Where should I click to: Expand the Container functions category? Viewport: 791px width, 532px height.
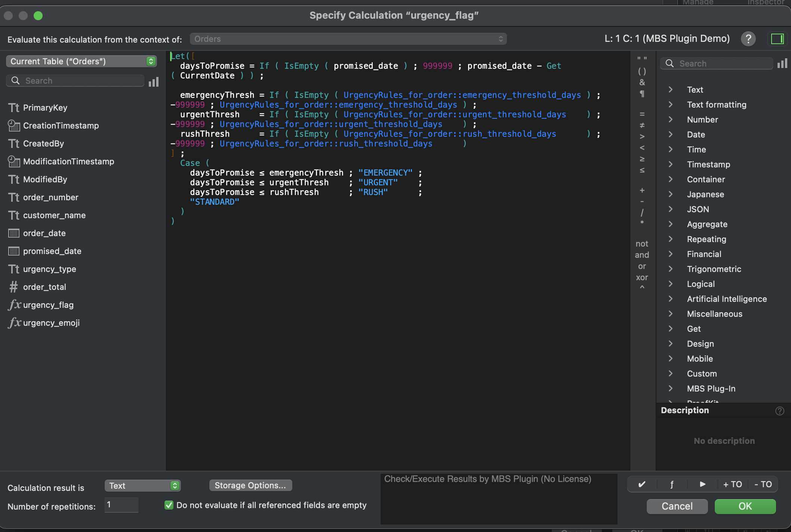pos(671,179)
